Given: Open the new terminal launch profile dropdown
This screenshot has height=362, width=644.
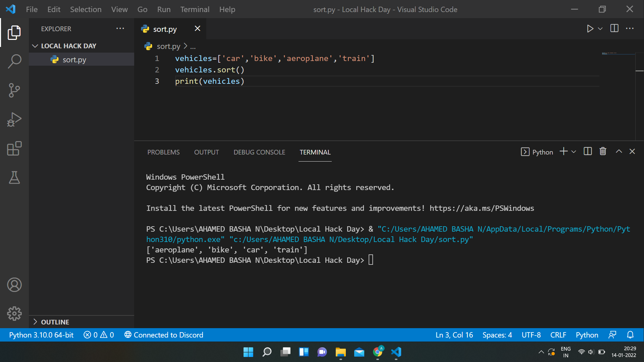Looking at the screenshot, I should pyautogui.click(x=574, y=152).
